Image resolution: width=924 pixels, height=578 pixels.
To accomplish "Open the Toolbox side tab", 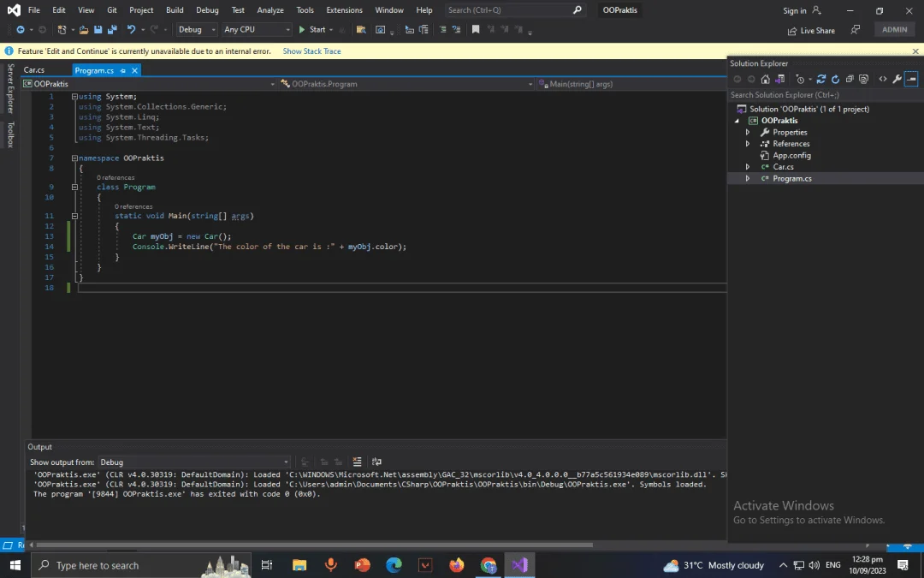I will (x=10, y=135).
